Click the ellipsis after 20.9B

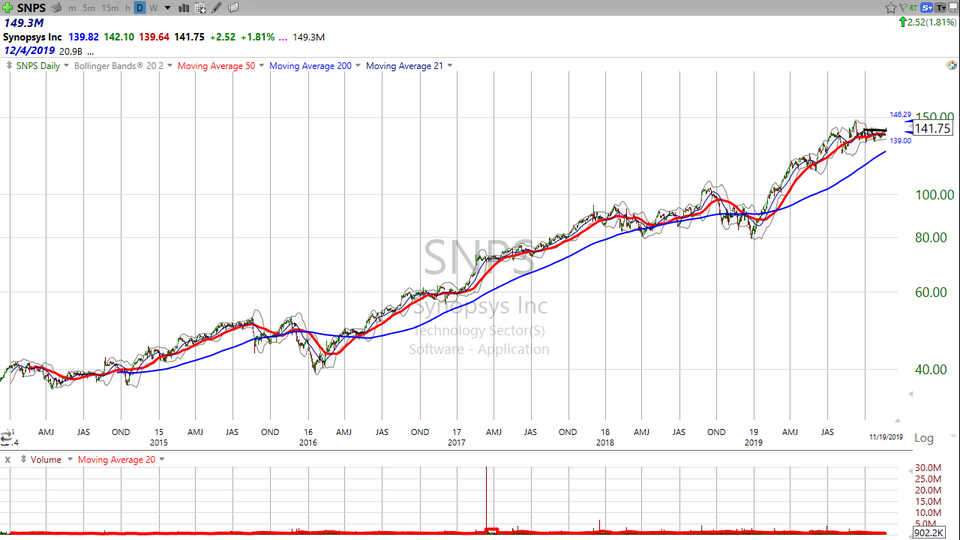point(91,53)
